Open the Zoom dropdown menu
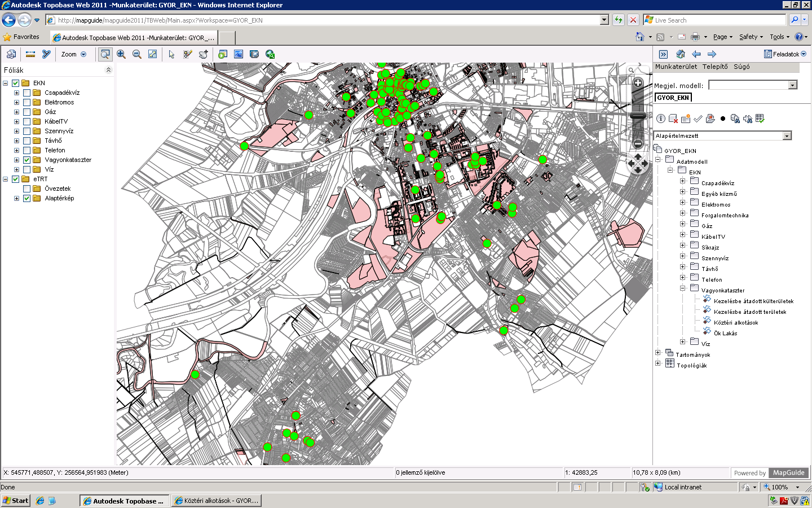The width and height of the screenshot is (812, 508). coord(74,54)
